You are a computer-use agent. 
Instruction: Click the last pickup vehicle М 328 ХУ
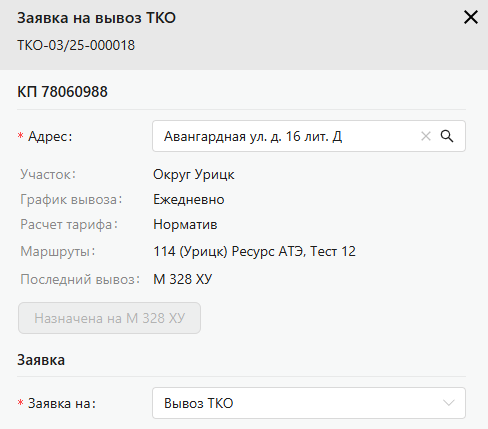pyautogui.click(x=182, y=279)
